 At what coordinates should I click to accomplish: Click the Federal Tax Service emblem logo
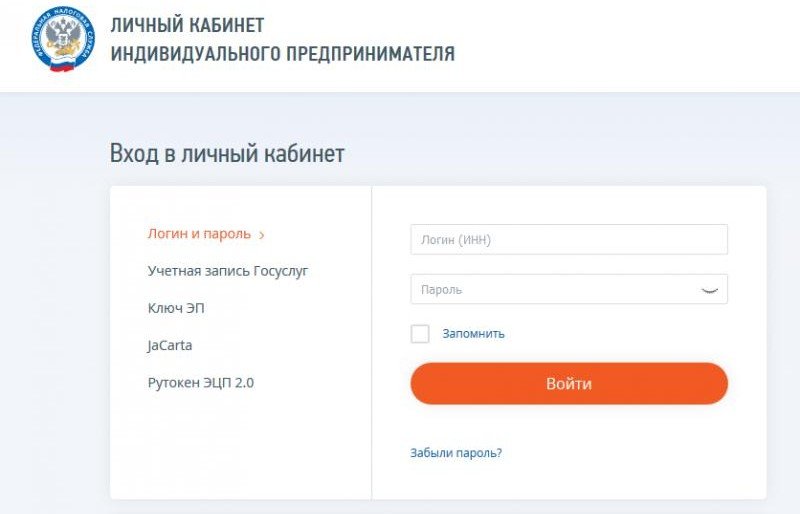(x=63, y=40)
